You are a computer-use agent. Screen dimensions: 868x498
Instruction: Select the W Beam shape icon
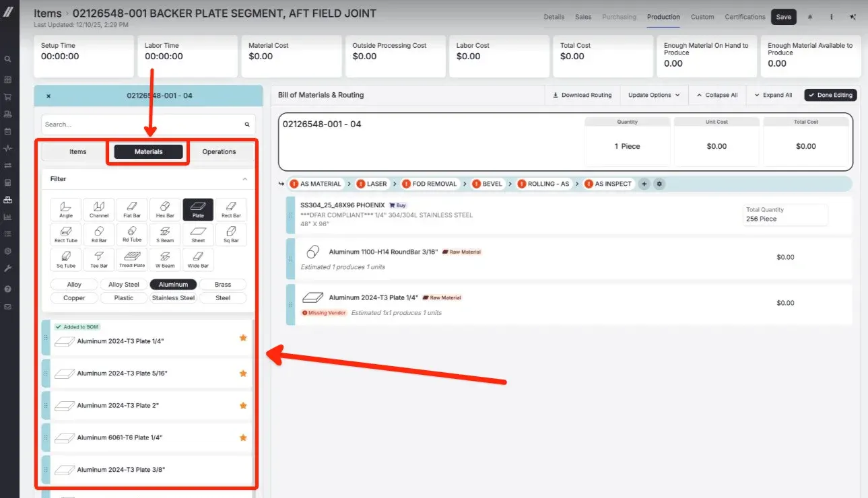[x=164, y=258]
